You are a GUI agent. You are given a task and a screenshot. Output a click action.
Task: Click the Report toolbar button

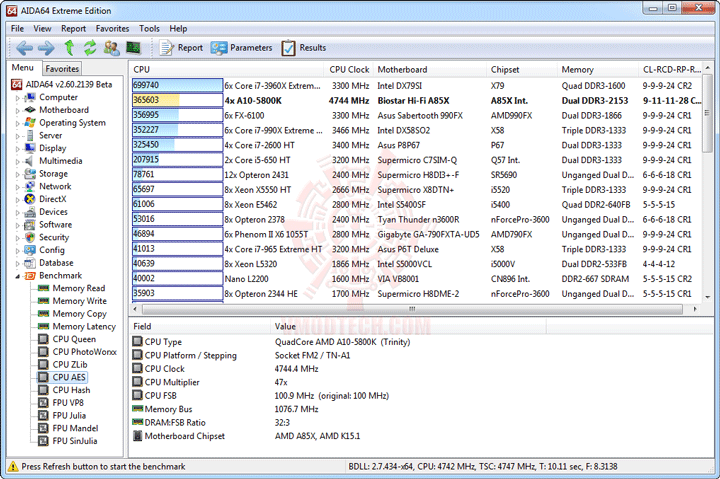[x=181, y=48]
